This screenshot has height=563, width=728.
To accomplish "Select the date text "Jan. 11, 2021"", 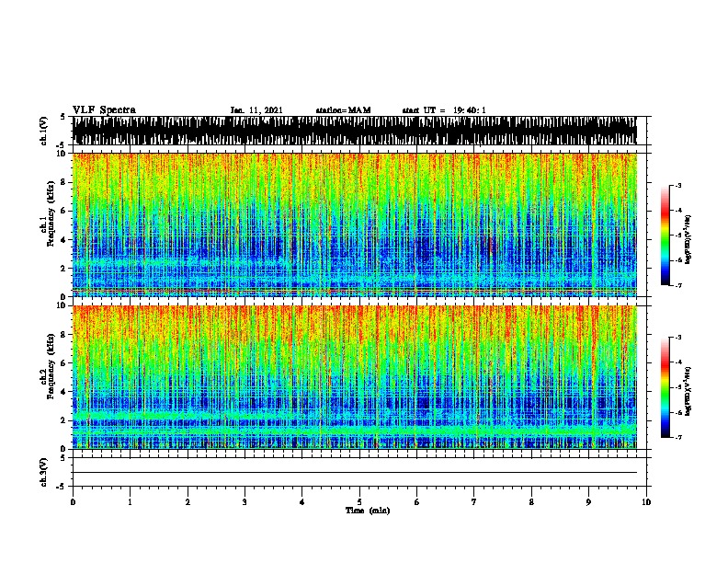I will point(256,110).
